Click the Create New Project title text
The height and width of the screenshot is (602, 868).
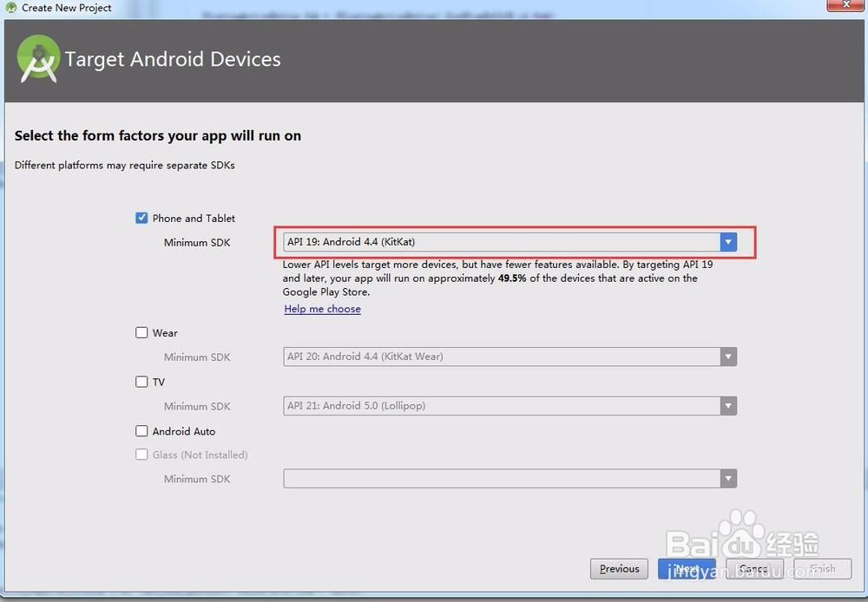pos(67,8)
